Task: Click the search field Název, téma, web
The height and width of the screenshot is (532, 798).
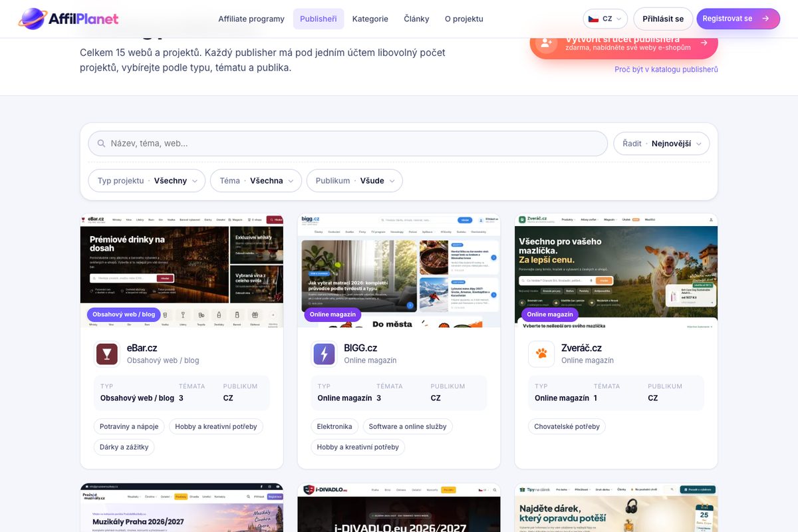Action: (348, 144)
